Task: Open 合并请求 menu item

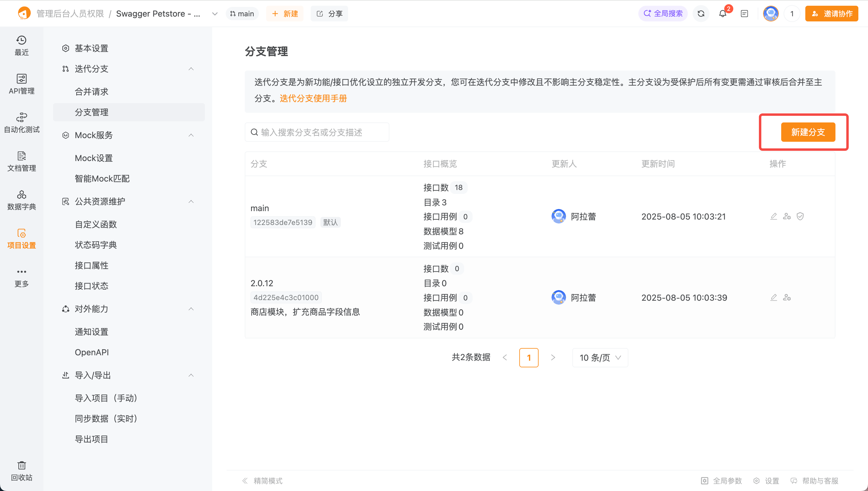Action: tap(92, 91)
